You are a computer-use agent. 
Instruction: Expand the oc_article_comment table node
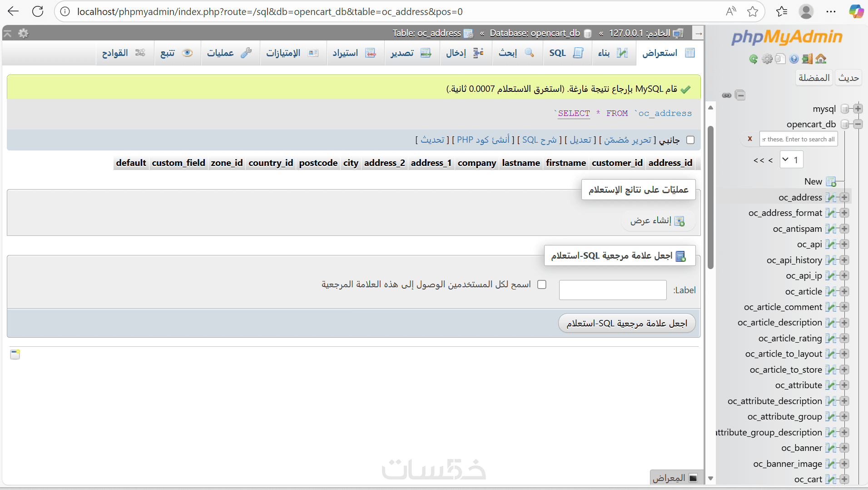844,307
